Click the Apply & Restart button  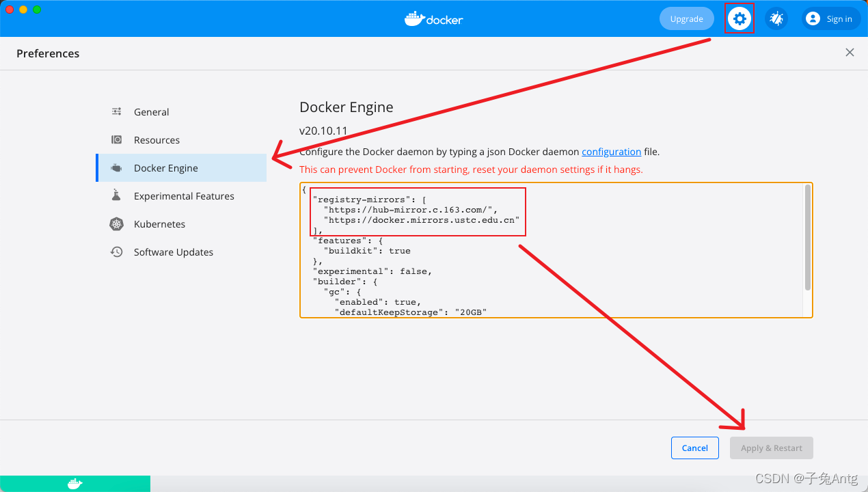(x=772, y=448)
